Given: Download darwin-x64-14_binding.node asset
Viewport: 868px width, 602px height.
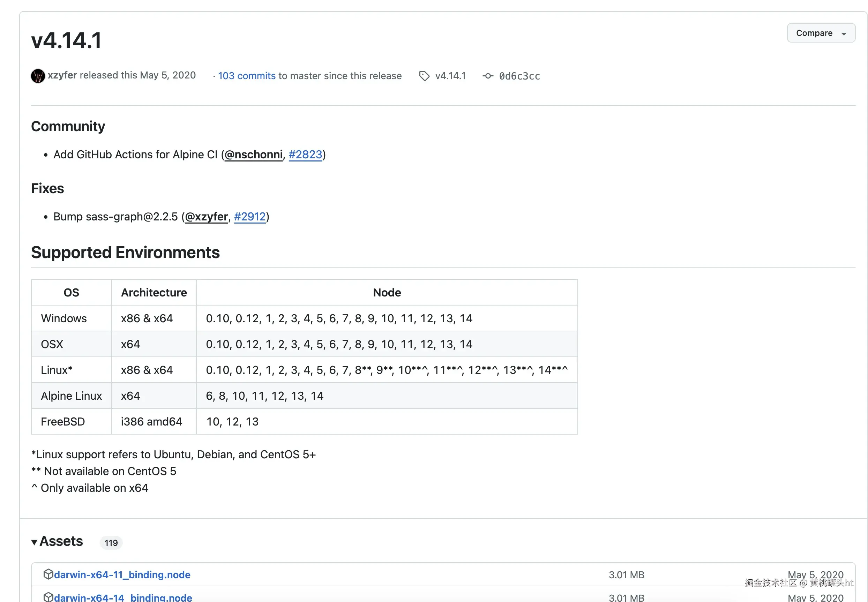Looking at the screenshot, I should click(123, 597).
